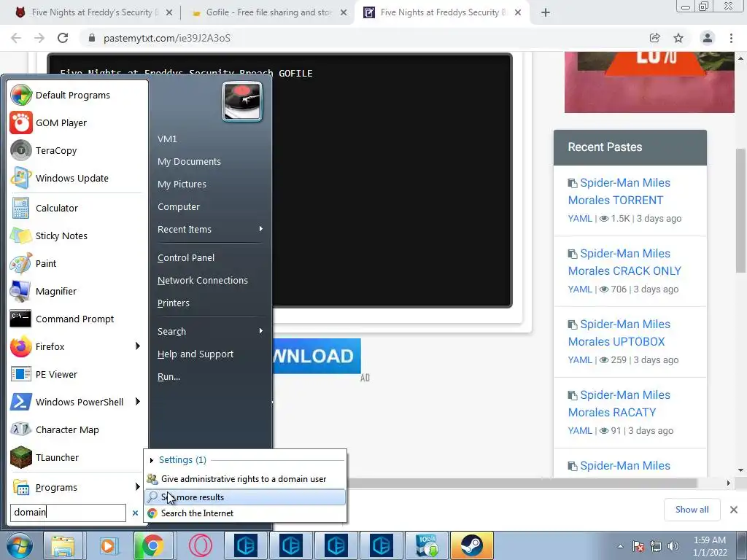Viewport: 747px width, 560px height.
Task: Open Chrome three-dot menu
Action: 731,38
